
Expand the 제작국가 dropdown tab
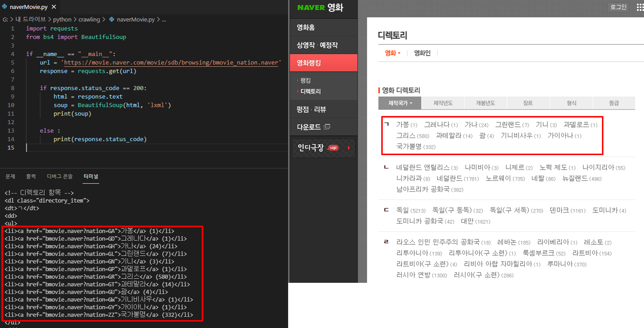click(x=400, y=103)
